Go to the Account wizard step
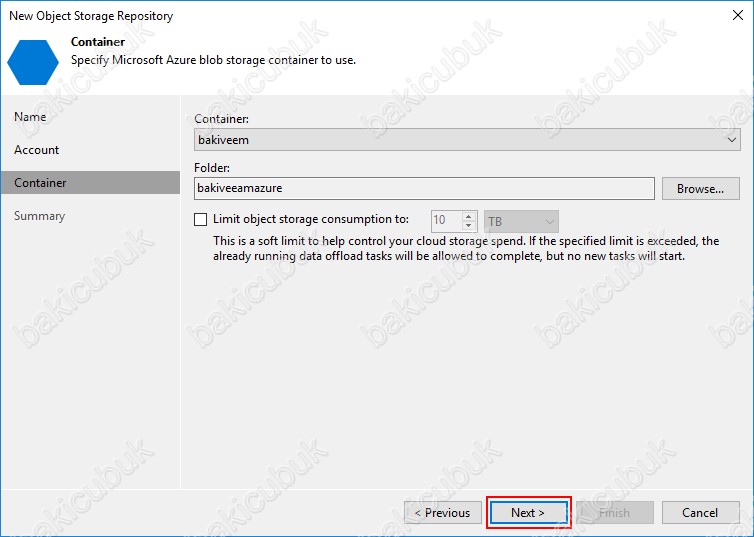754x537 pixels. 37,150
